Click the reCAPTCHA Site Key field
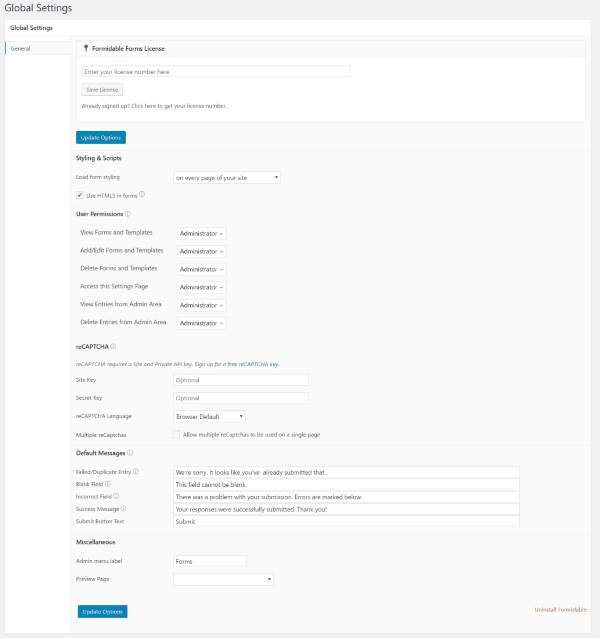Viewport: 600px width, 638px height. (x=240, y=380)
